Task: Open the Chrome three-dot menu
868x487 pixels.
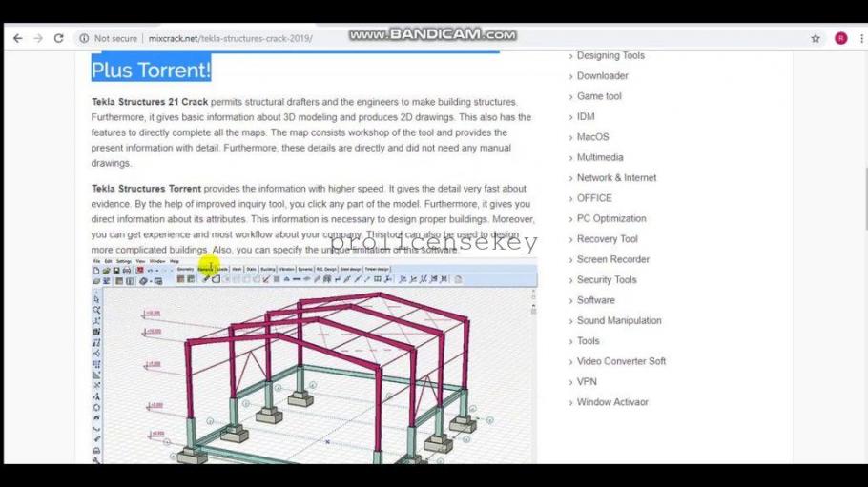Action: pos(861,38)
